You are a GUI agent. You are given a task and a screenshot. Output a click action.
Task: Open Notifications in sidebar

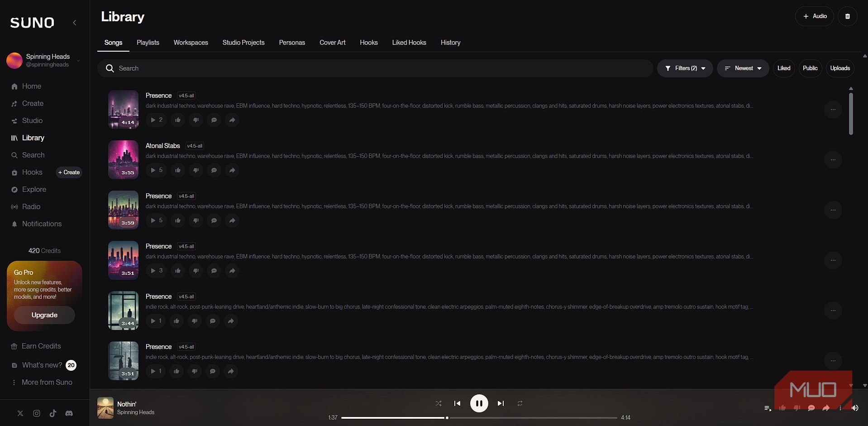pos(36,224)
